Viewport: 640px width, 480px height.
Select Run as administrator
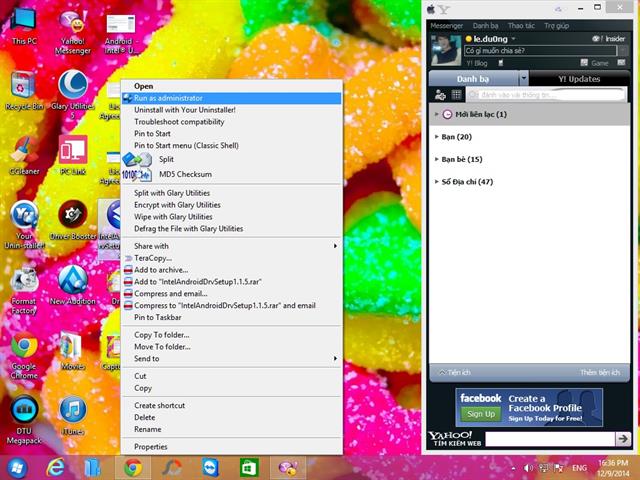tap(231, 98)
